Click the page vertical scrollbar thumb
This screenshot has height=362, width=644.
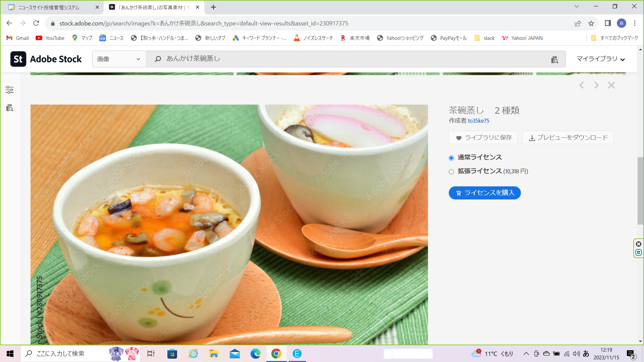tap(640, 191)
